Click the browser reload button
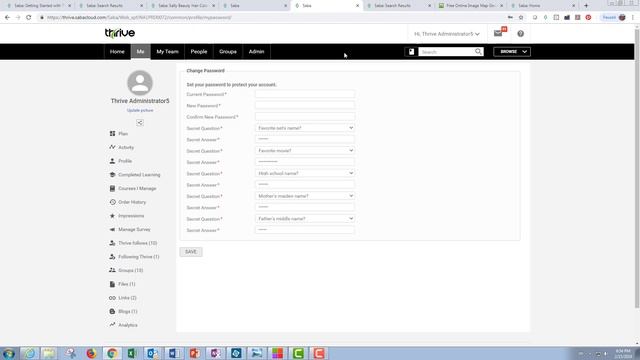 pyautogui.click(x=29, y=18)
